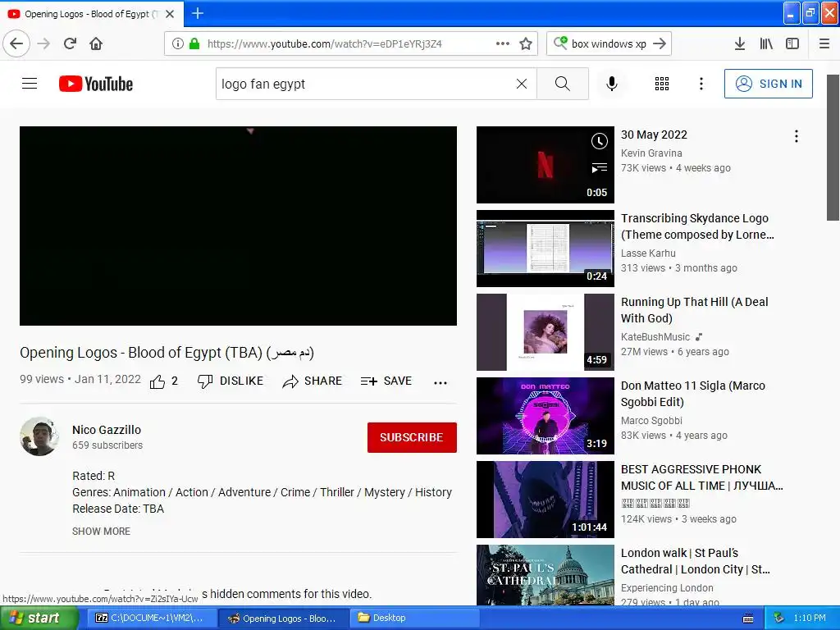The width and height of the screenshot is (840, 630).
Task: Open the Netflix '30 May 2022' thumbnail
Action: pyautogui.click(x=546, y=164)
